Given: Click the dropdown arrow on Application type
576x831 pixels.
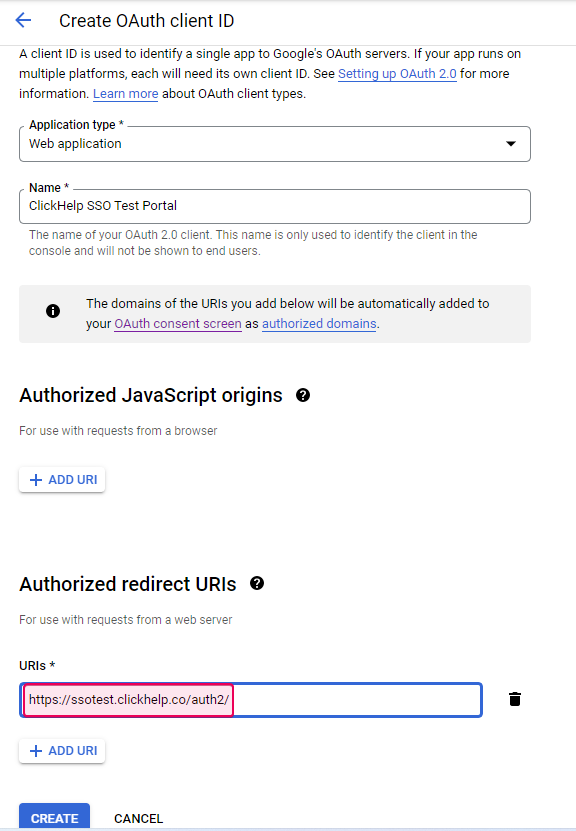Looking at the screenshot, I should pos(512,143).
